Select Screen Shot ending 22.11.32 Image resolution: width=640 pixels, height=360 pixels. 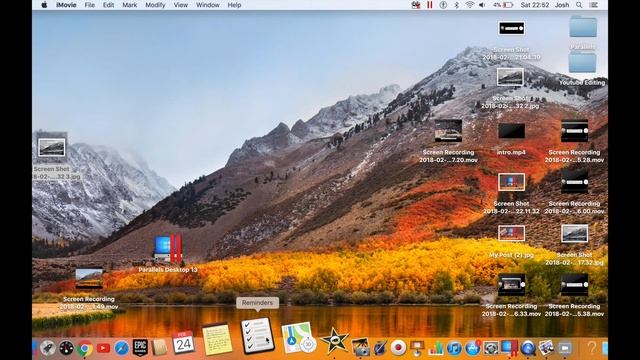511,193
